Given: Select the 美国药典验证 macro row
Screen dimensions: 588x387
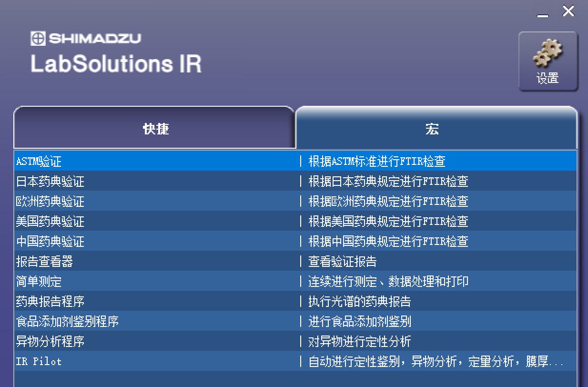Looking at the screenshot, I should click(x=295, y=221).
